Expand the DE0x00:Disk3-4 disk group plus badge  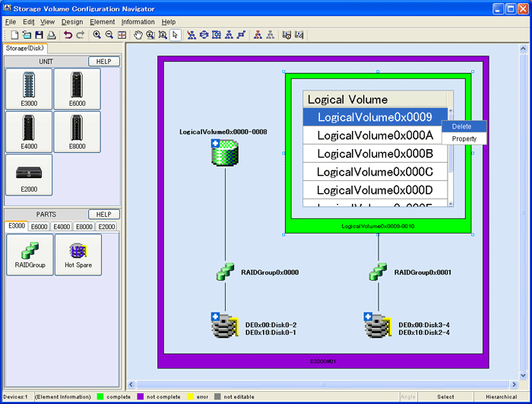(x=368, y=317)
